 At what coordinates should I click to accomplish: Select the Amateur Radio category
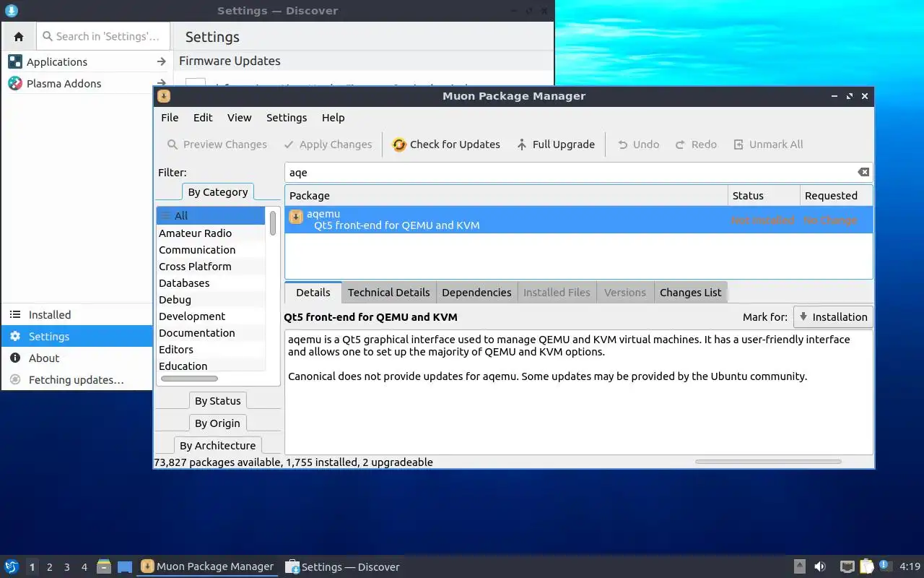pos(211,233)
